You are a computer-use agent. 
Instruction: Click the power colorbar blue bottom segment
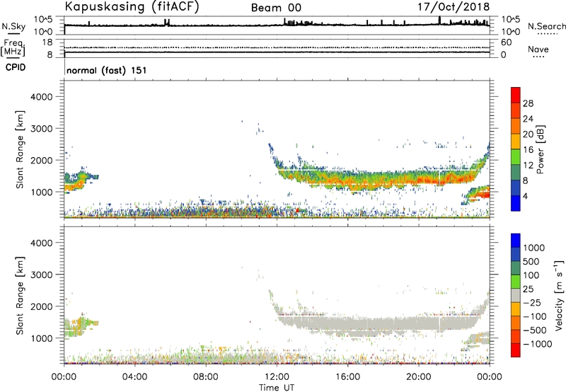tap(516, 203)
